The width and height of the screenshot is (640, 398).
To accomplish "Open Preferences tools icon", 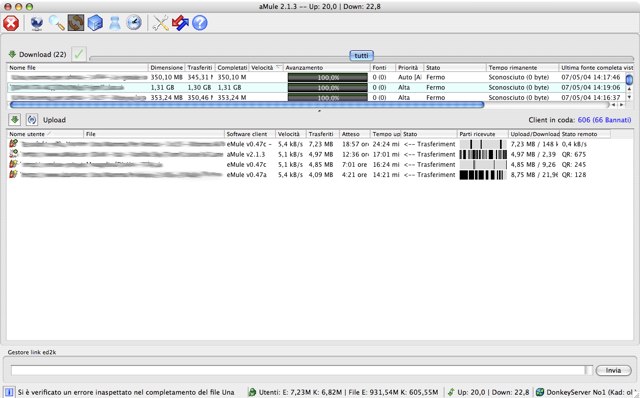I will coord(160,23).
